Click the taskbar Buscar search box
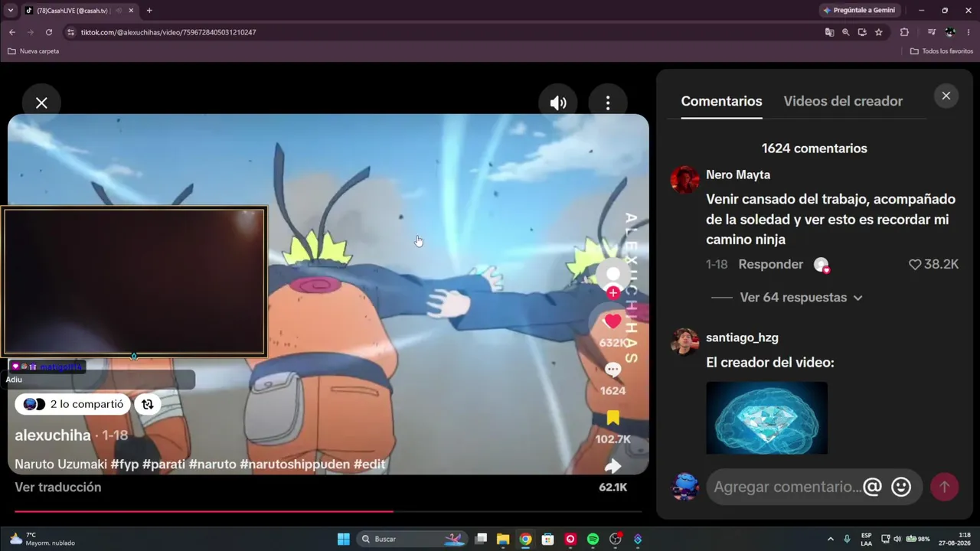The image size is (980, 551). click(x=413, y=539)
